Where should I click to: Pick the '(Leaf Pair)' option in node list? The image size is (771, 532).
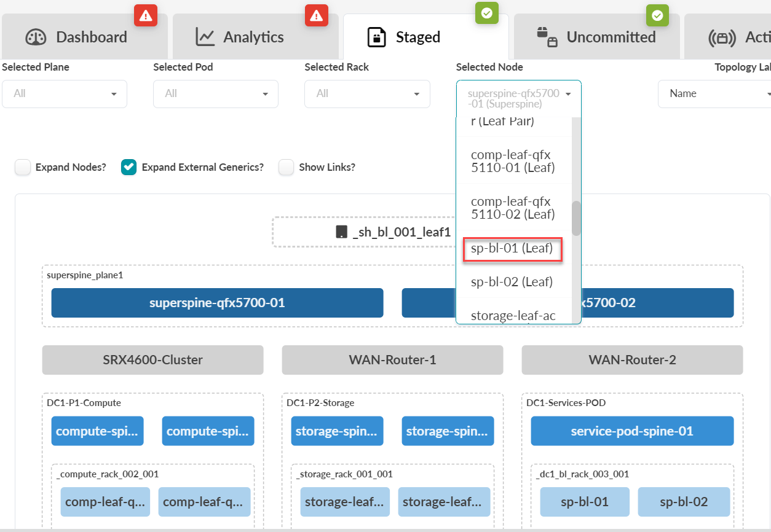point(514,127)
